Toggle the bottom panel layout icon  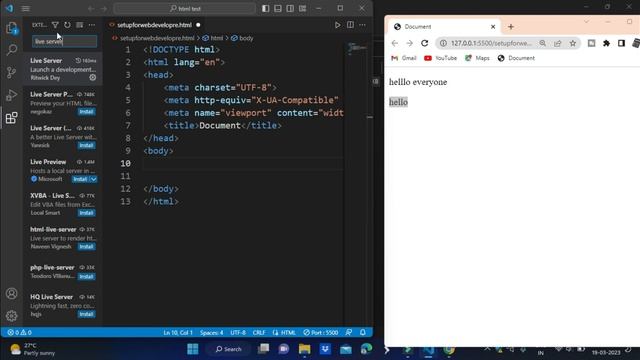pyautogui.click(x=278, y=8)
